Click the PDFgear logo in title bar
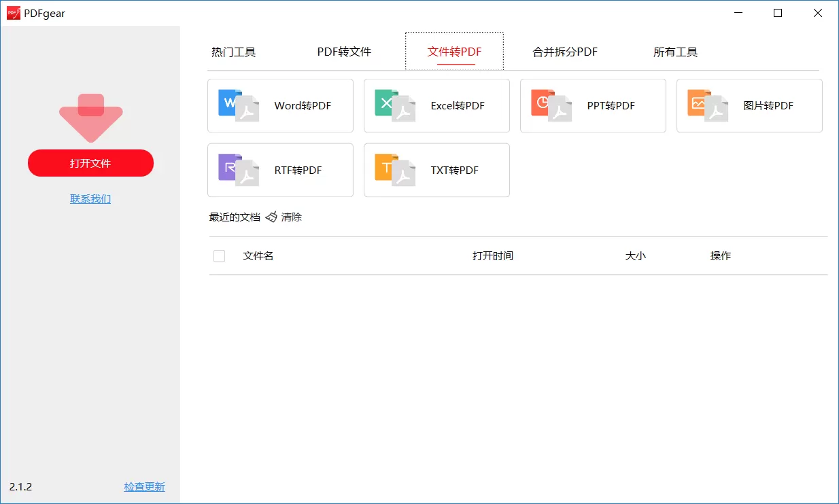Image resolution: width=839 pixels, height=504 pixels. pos(13,12)
